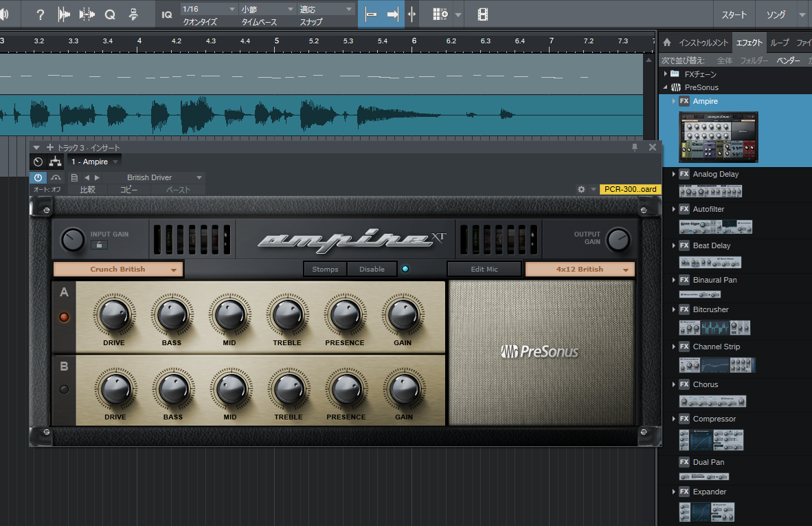
Task: Toggle autoscroll arrow button
Action: pos(392,14)
